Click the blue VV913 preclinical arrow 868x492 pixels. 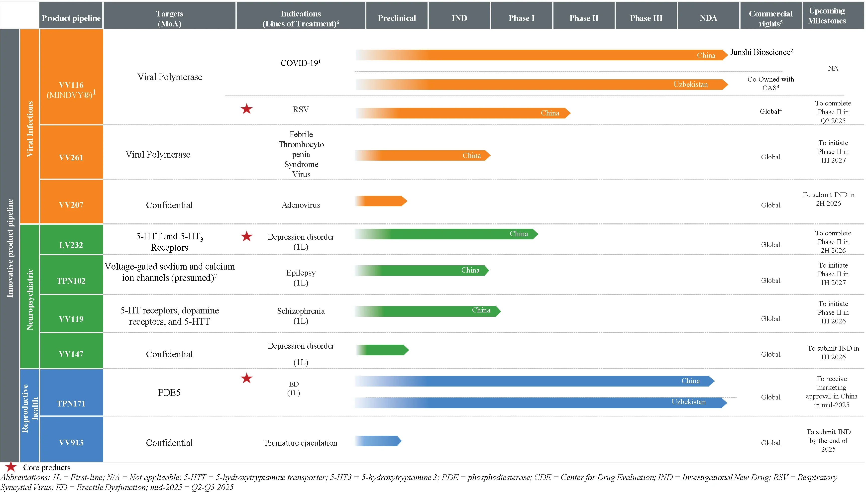pyautogui.click(x=378, y=441)
